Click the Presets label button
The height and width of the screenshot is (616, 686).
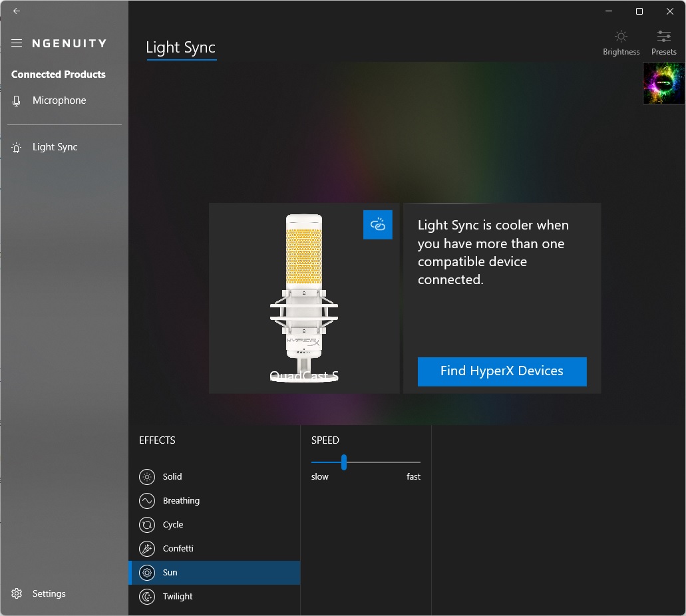tap(663, 52)
